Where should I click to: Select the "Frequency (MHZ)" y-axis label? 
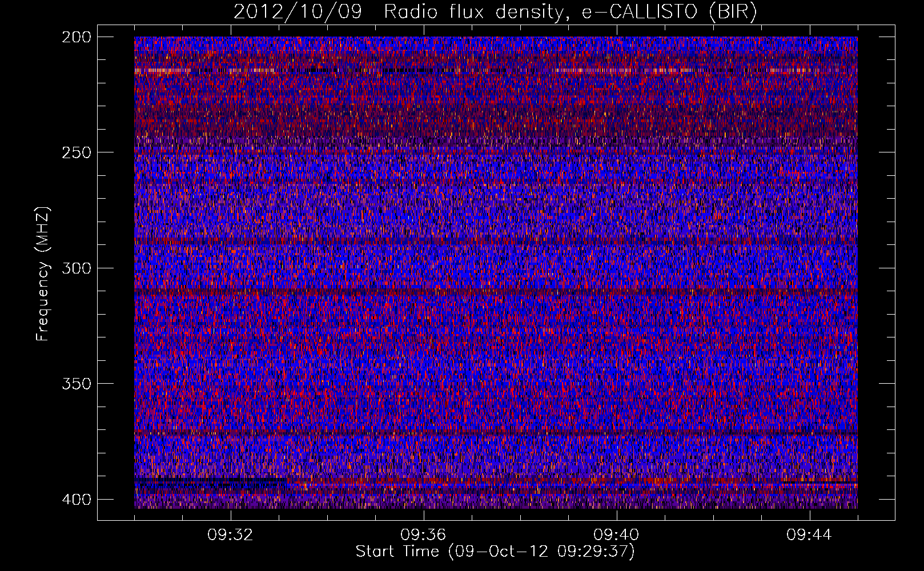[x=43, y=274]
